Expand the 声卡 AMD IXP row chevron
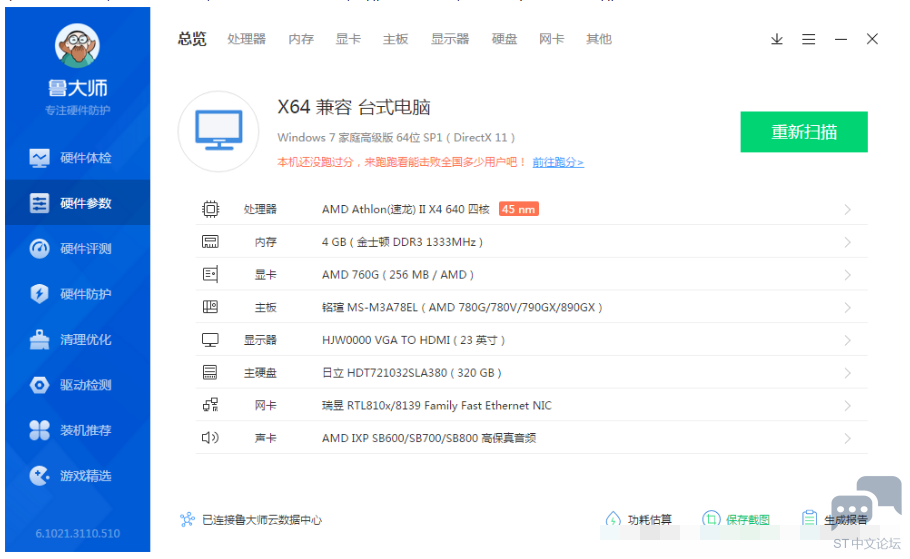 click(x=847, y=438)
